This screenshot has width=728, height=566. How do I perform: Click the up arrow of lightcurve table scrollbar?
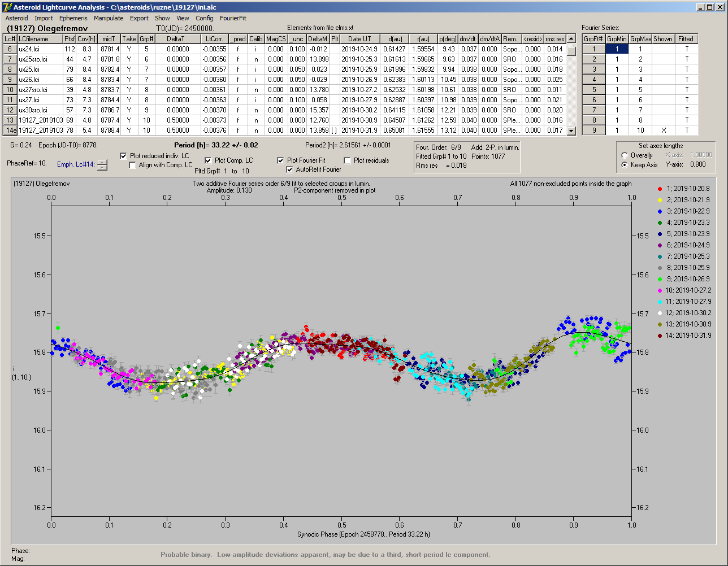571,38
